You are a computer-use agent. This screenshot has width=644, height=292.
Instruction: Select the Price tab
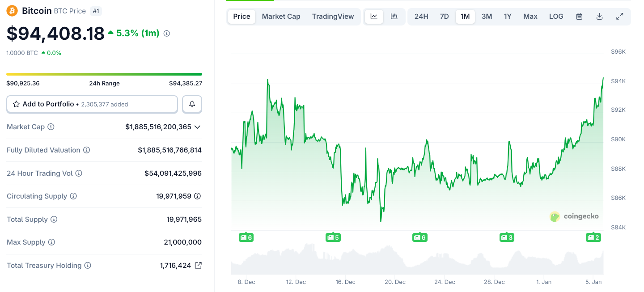241,16
